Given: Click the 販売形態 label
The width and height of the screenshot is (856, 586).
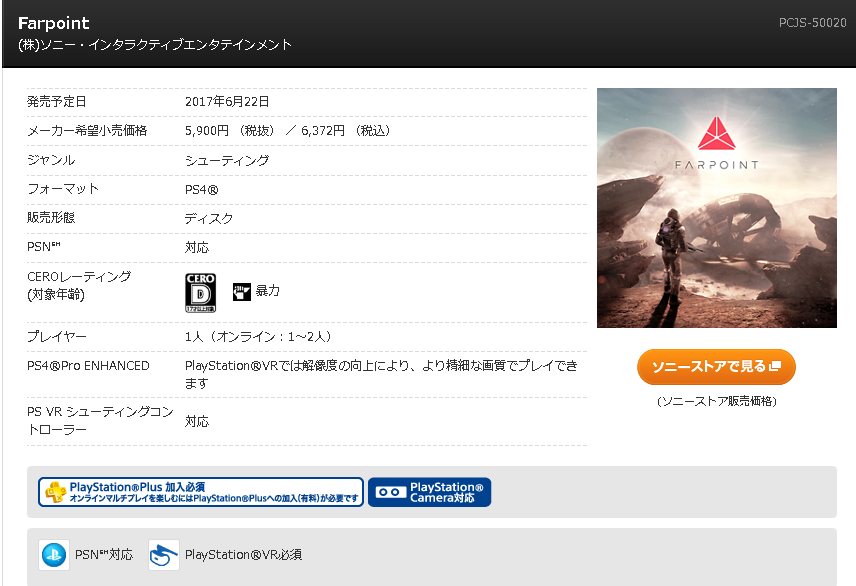Looking at the screenshot, I should tap(51, 218).
